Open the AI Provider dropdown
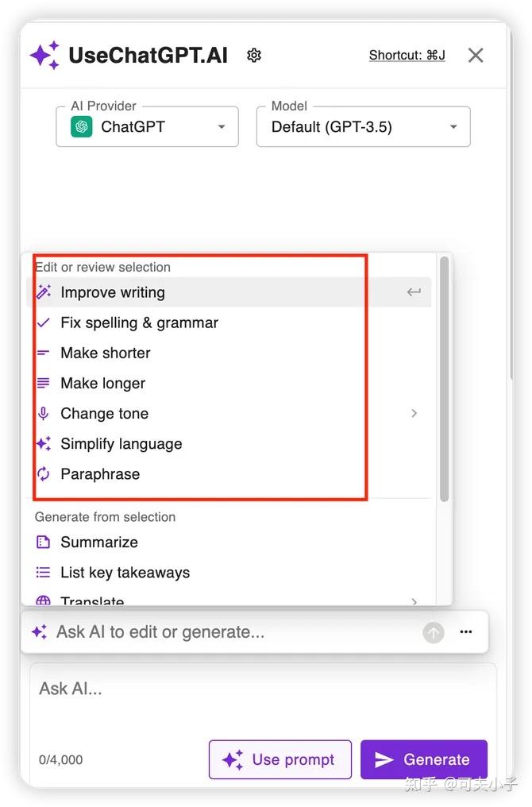Image resolution: width=532 pixels, height=807 pixels. point(147,127)
